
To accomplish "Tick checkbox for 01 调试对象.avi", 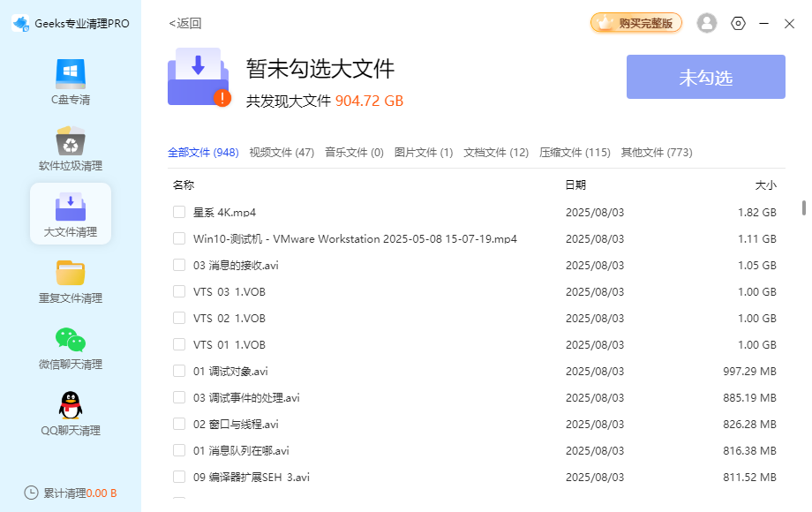I will click(179, 371).
